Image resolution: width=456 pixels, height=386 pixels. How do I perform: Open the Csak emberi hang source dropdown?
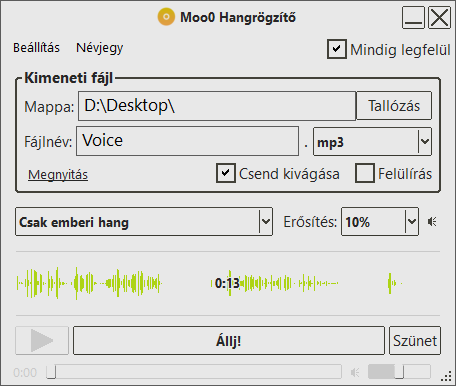144,222
